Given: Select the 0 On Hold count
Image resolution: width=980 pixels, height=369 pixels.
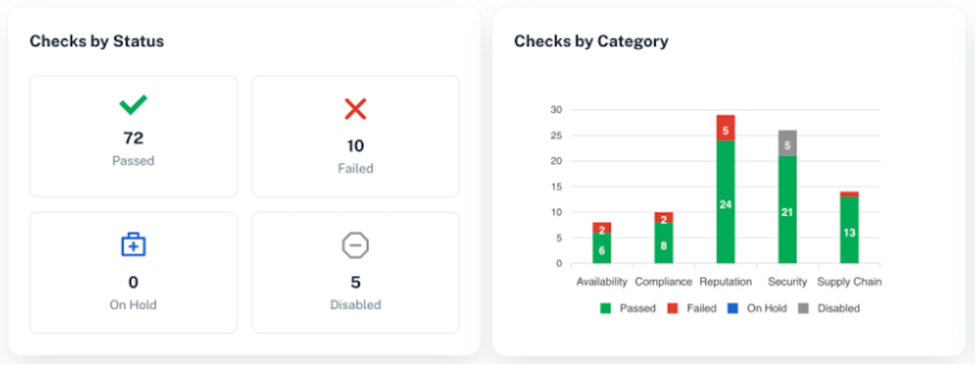Looking at the screenshot, I should coord(133,282).
